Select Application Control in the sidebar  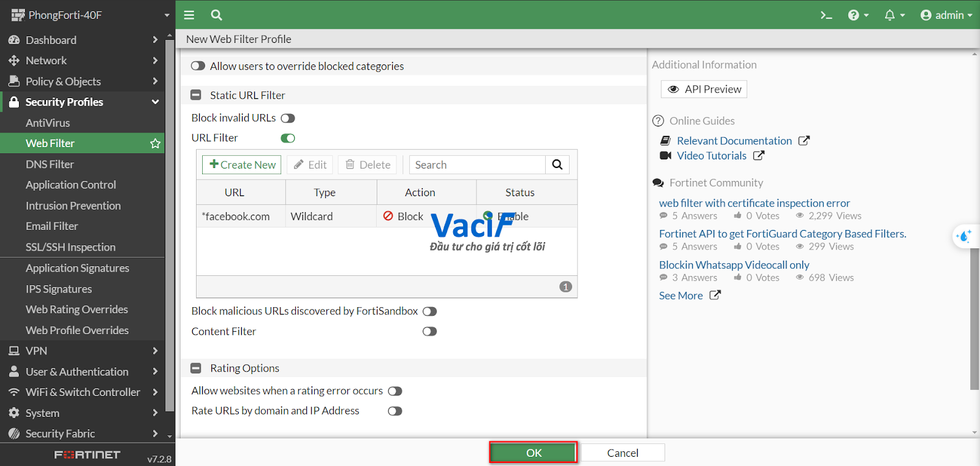[82, 185]
